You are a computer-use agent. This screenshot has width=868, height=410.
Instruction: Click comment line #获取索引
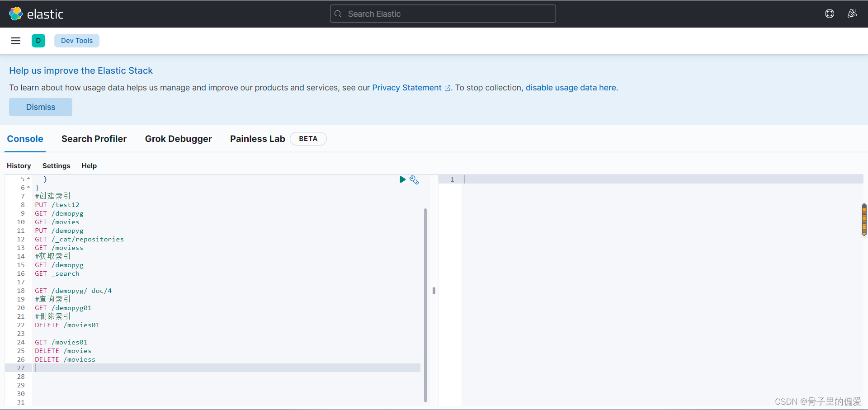[53, 256]
